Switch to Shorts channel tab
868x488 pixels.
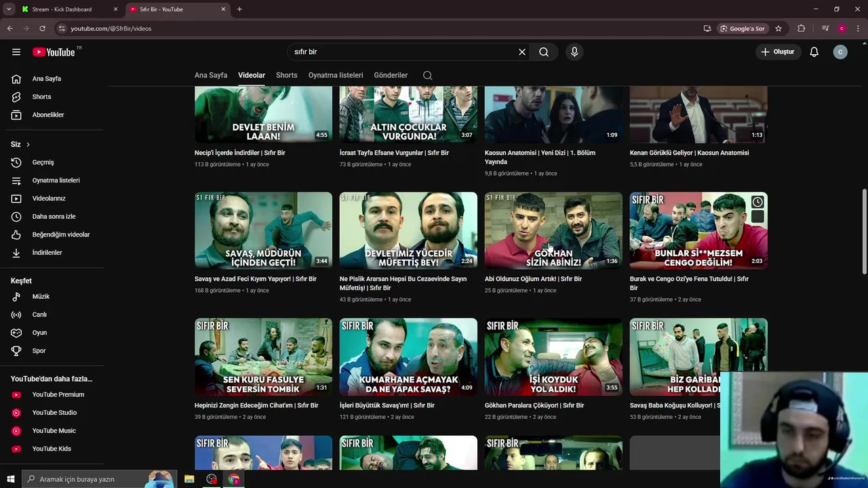(x=287, y=75)
